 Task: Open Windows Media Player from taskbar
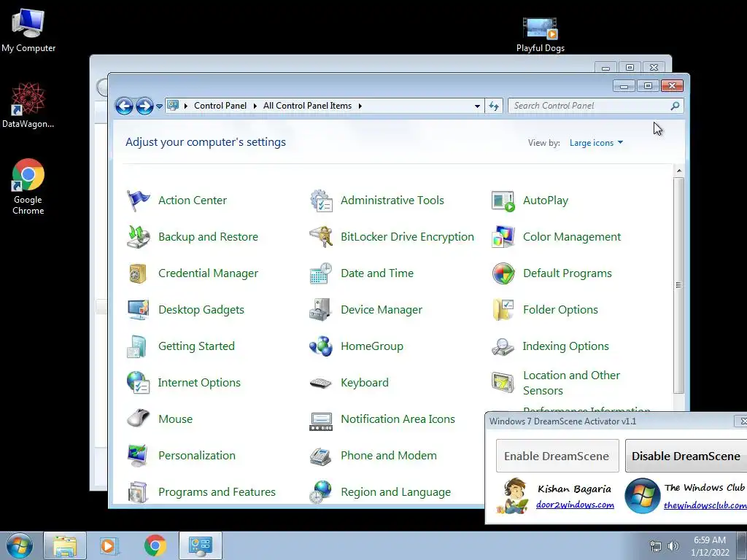pos(109,545)
